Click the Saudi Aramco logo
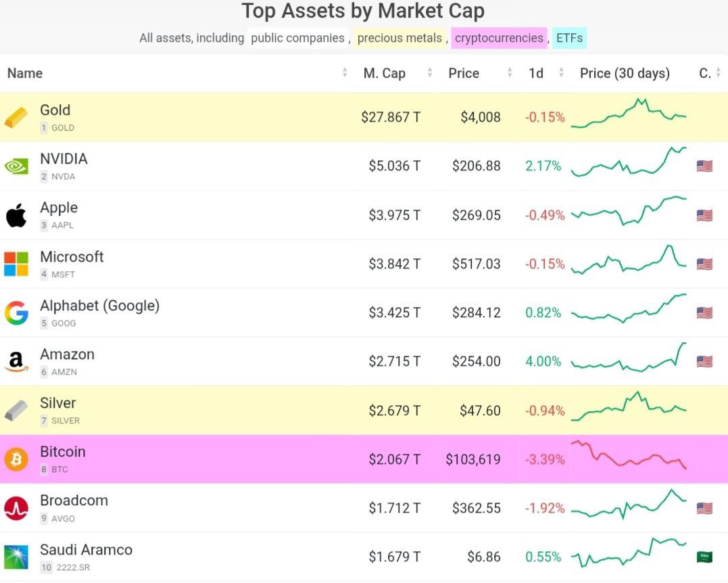This screenshot has height=583, width=728. [16, 557]
